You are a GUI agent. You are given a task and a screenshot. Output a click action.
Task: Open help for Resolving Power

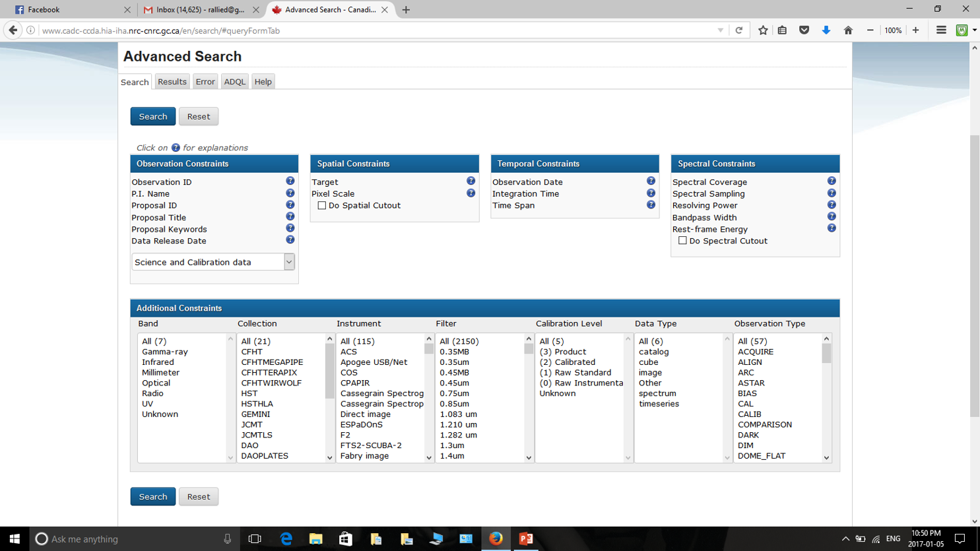832,205
